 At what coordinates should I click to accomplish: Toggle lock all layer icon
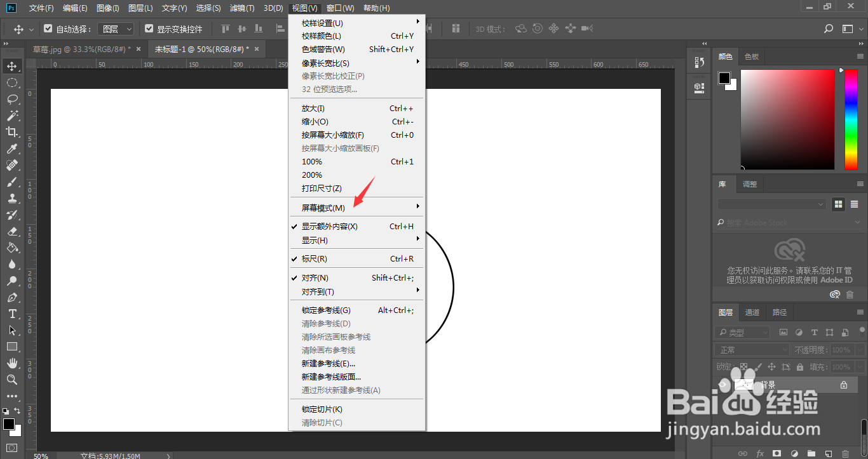(800, 367)
